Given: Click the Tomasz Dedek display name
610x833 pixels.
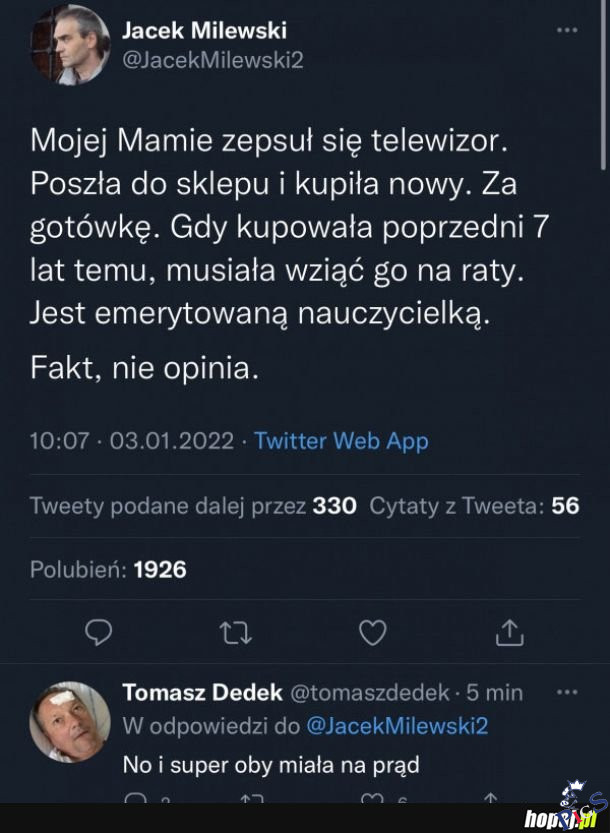Looking at the screenshot, I should [202, 692].
